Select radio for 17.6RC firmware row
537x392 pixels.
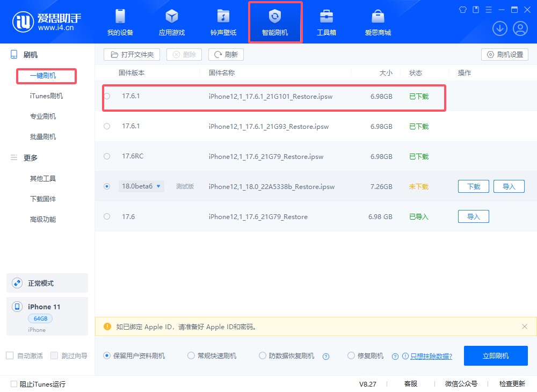point(107,156)
